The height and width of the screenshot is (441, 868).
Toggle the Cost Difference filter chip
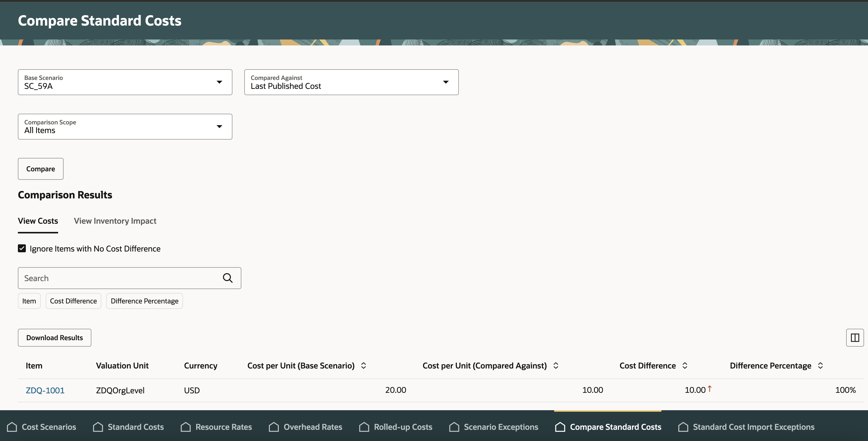pos(73,301)
